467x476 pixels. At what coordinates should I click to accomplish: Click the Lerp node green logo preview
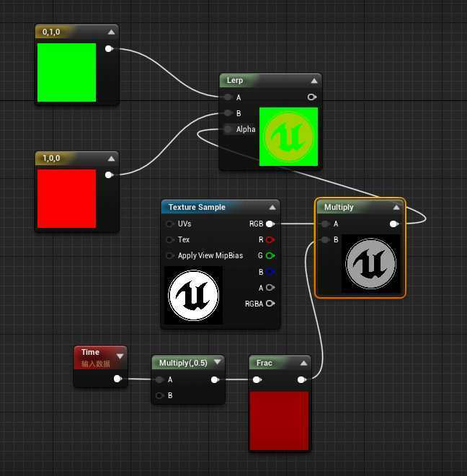288,136
